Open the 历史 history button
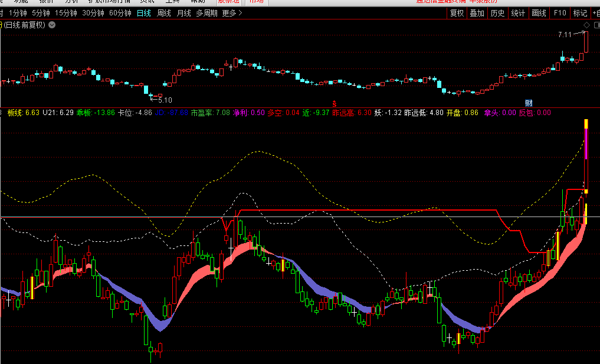This screenshot has width=600, height=364. [x=497, y=13]
